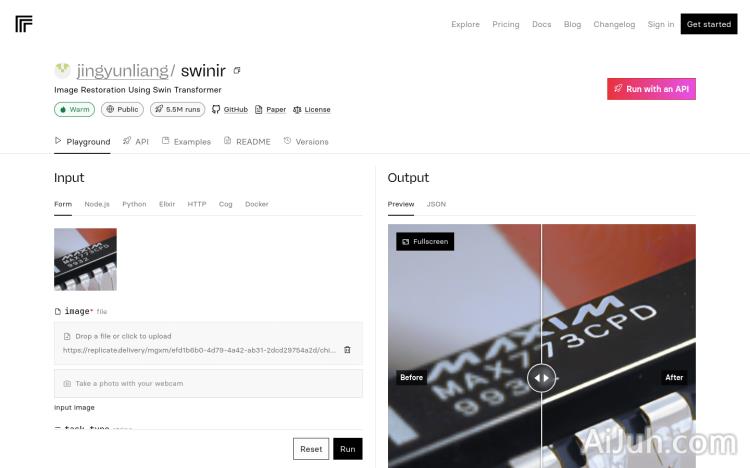The width and height of the screenshot is (750, 468).
Task: Open the License link
Action: 311,110
